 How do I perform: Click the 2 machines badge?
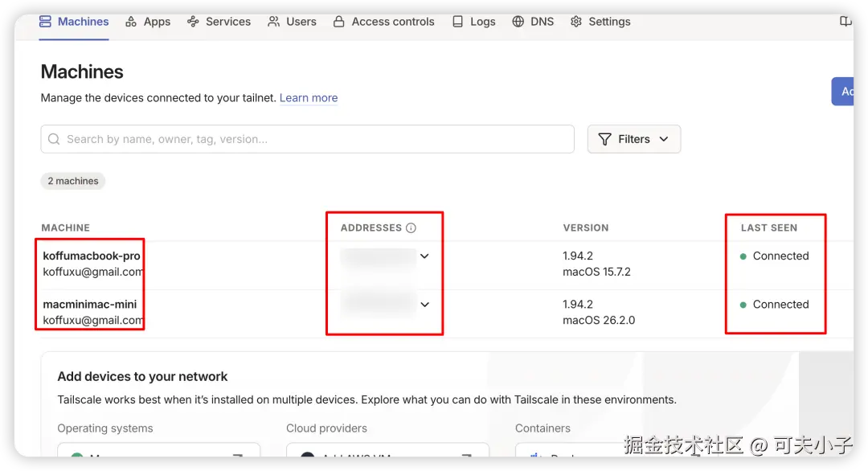[73, 181]
